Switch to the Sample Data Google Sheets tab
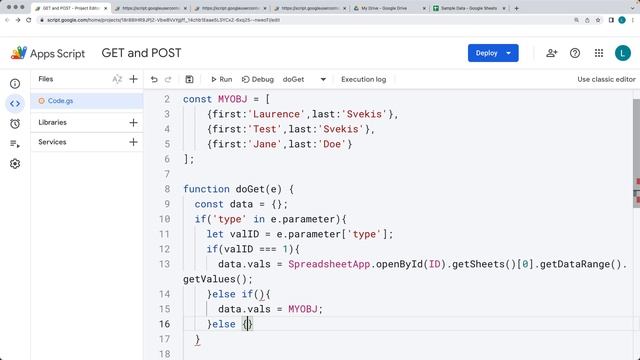 tap(469, 8)
